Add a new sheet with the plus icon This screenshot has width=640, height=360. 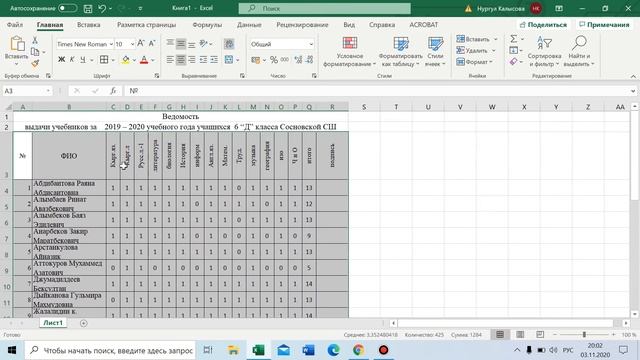[x=84, y=323]
